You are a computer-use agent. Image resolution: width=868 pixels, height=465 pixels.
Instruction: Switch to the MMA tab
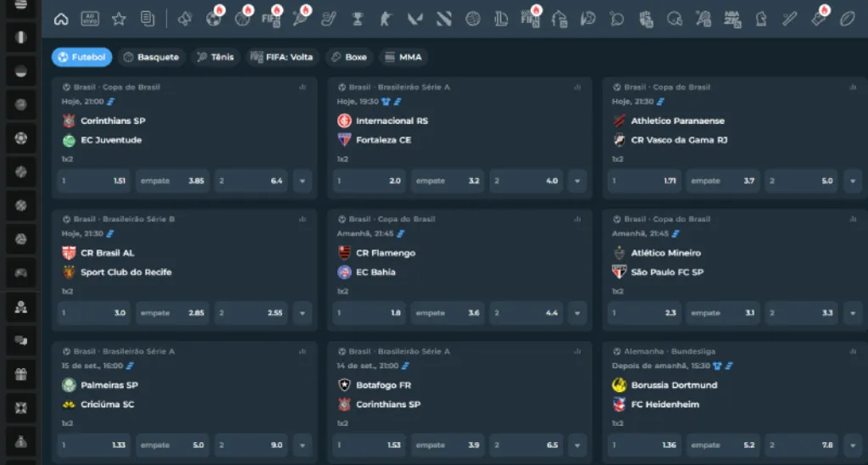[403, 57]
